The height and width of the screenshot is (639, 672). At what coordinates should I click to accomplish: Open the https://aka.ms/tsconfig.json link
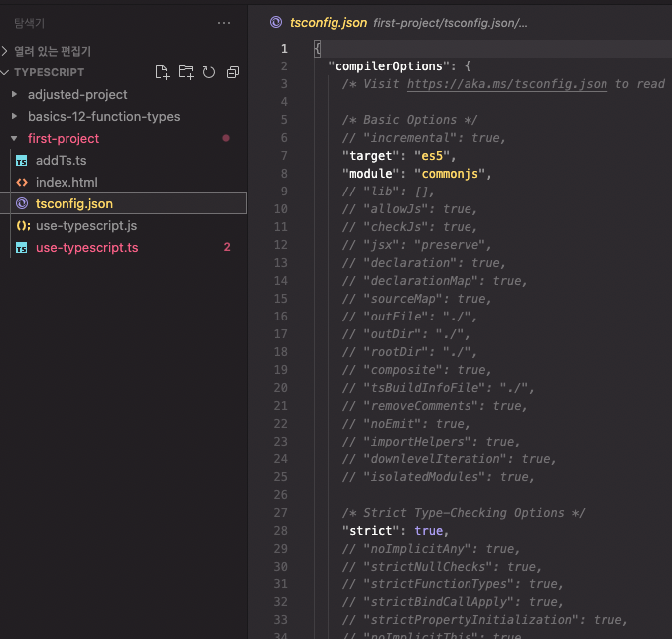pos(506,84)
